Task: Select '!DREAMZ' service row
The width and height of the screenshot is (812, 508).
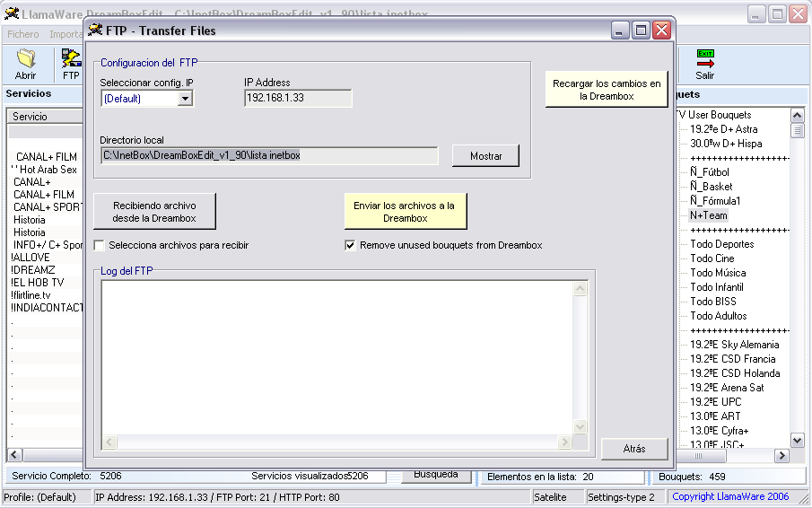Action: tap(46, 270)
